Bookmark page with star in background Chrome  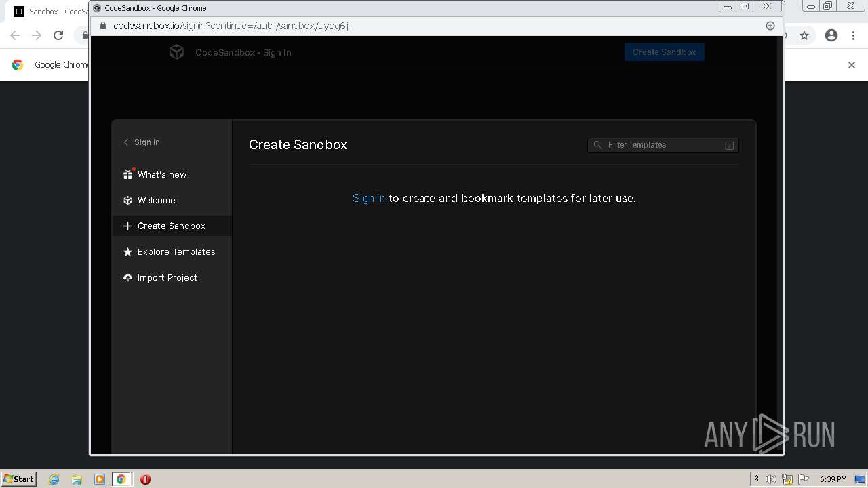(804, 35)
